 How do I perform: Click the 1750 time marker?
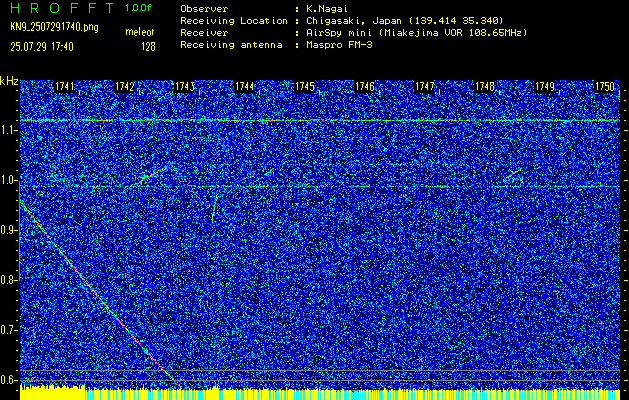[x=605, y=87]
